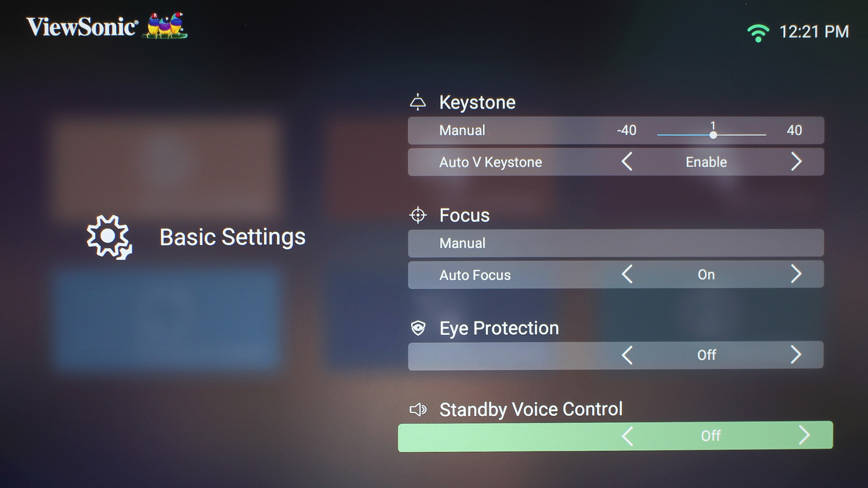Toggle Auto V Keystone with right arrow

[x=796, y=162]
